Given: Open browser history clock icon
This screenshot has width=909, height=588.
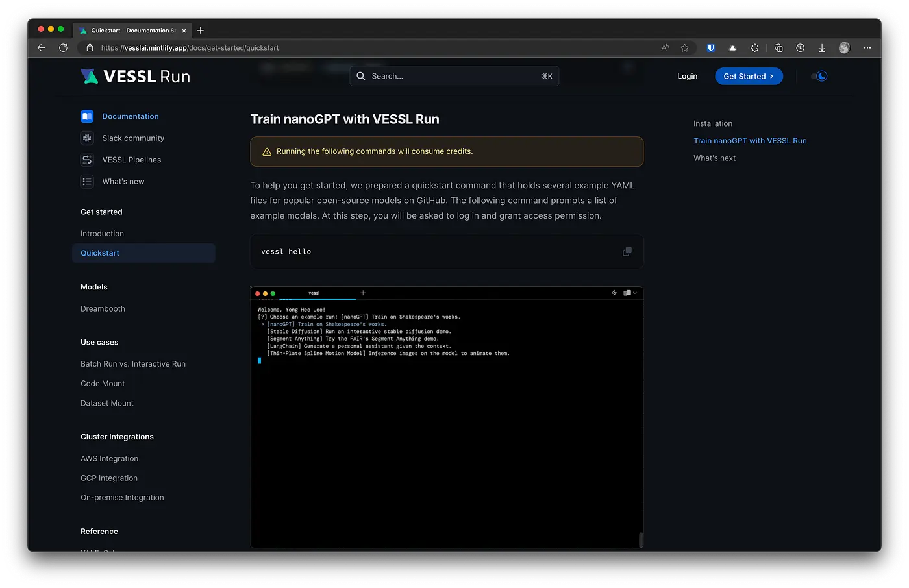Looking at the screenshot, I should click(800, 48).
